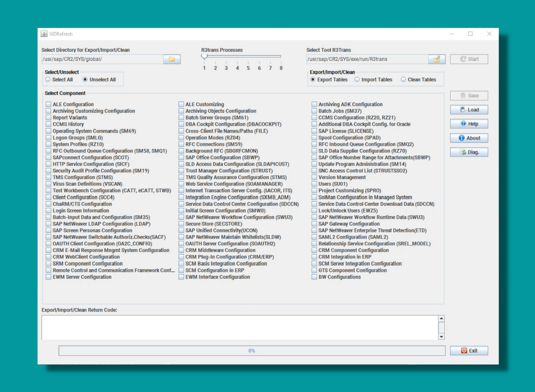Enable Archiving ADK Configuration
The height and width of the screenshot is (392, 535).
tap(314, 104)
